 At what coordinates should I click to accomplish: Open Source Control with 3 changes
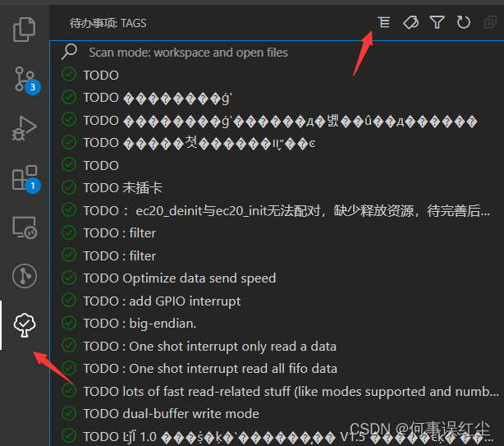pyautogui.click(x=25, y=80)
